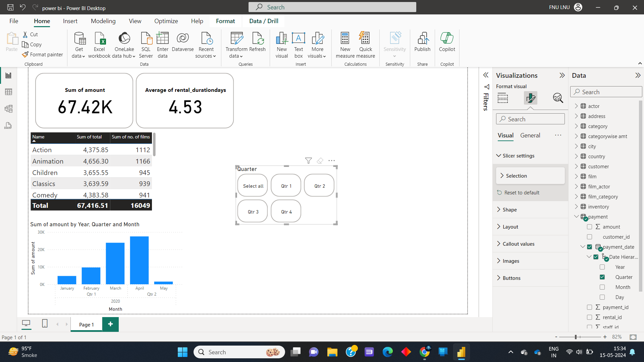The height and width of the screenshot is (362, 644).
Task: Select the Qtr 1 slicer button
Action: [x=286, y=186]
